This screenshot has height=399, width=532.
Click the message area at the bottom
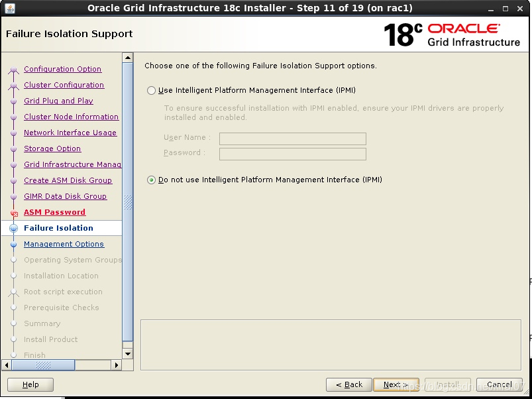[331, 345]
